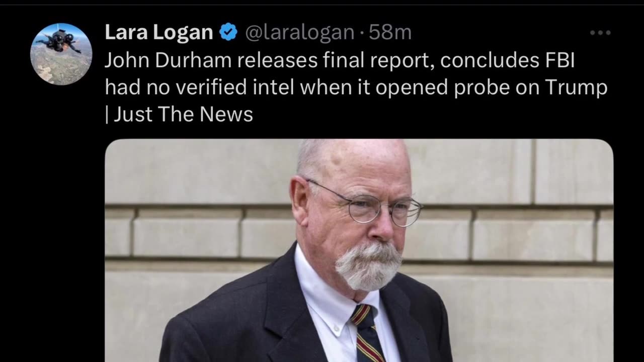The width and height of the screenshot is (644, 362).
Task: Open the @laralogan handle profile
Action: click(x=299, y=33)
